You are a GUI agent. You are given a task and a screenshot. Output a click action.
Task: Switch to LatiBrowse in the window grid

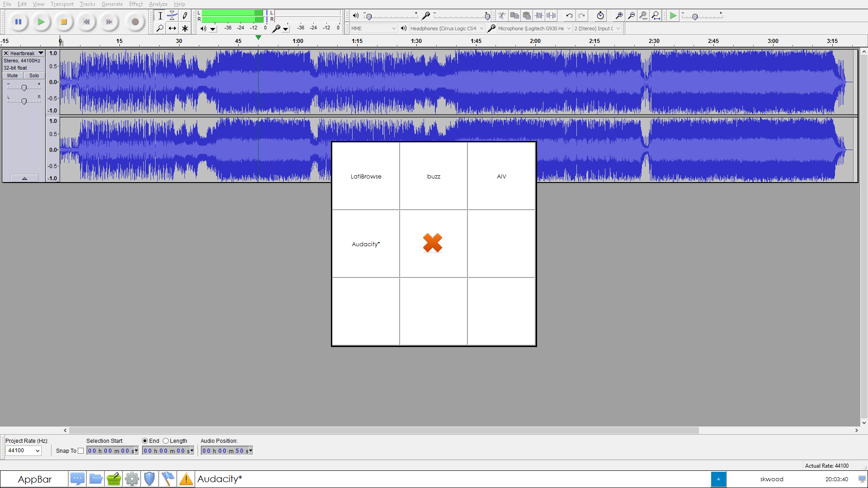(366, 176)
